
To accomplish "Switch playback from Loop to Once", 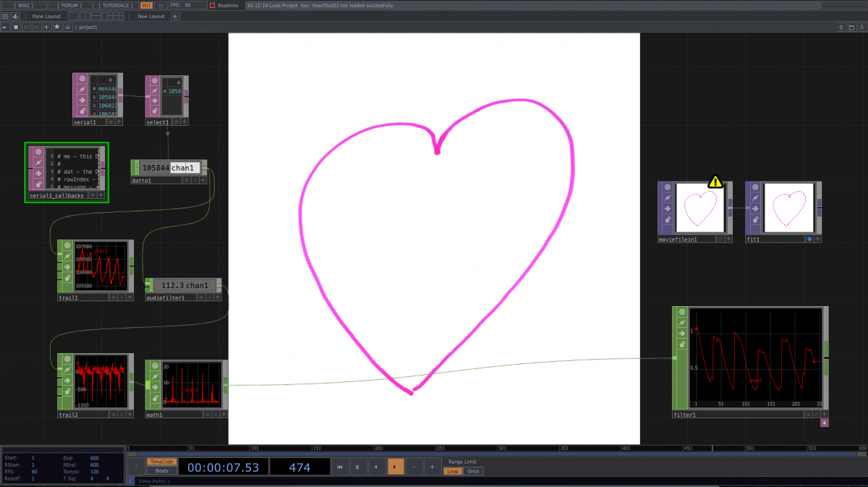I will [472, 471].
